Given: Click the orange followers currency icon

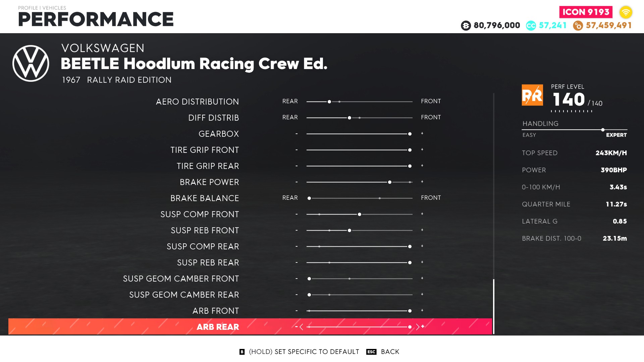Looking at the screenshot, I should point(578,25).
